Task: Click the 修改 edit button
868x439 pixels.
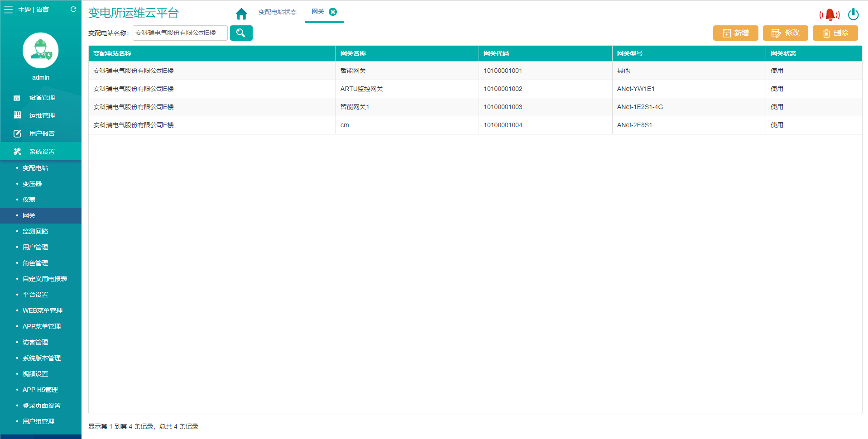Action: [786, 33]
